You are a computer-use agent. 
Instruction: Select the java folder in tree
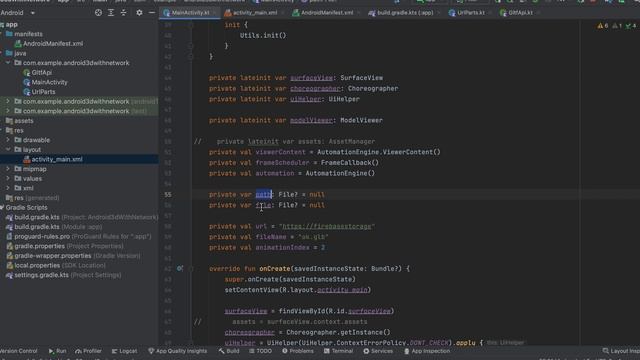pyautogui.click(x=20, y=53)
